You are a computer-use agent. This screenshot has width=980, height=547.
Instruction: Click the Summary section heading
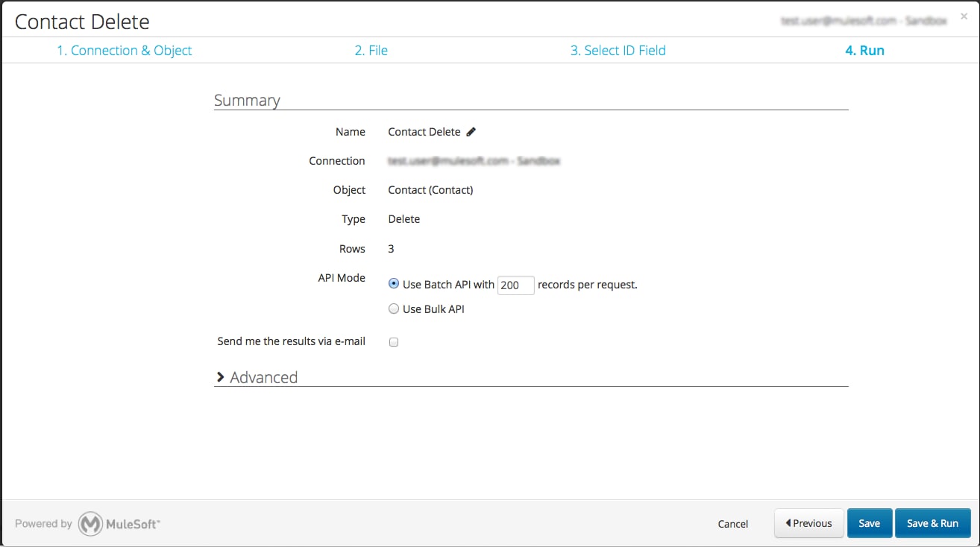click(x=247, y=100)
